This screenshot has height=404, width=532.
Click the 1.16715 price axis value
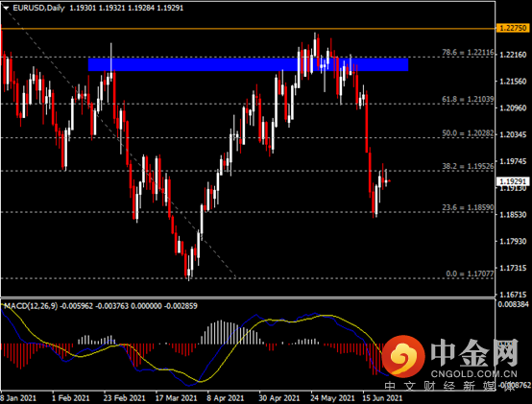coord(513,295)
